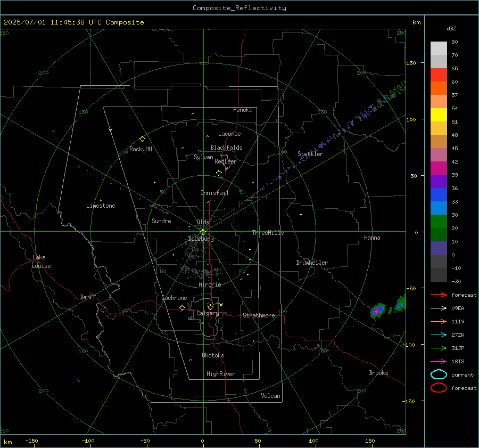Click the yellow diamond marker above Calgary label
This screenshot has height=448, width=479.
[210, 307]
